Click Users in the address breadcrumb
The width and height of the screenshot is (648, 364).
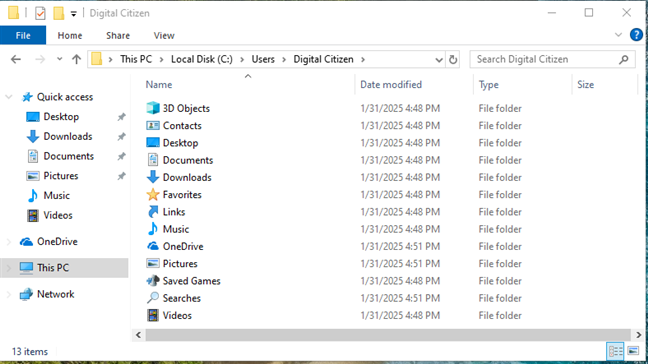263,59
